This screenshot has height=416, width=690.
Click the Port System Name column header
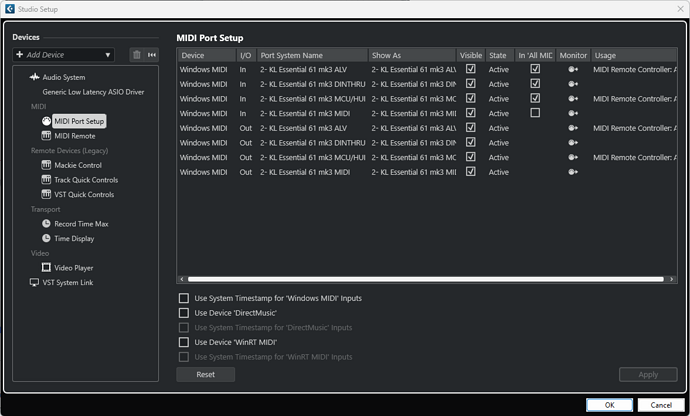312,55
